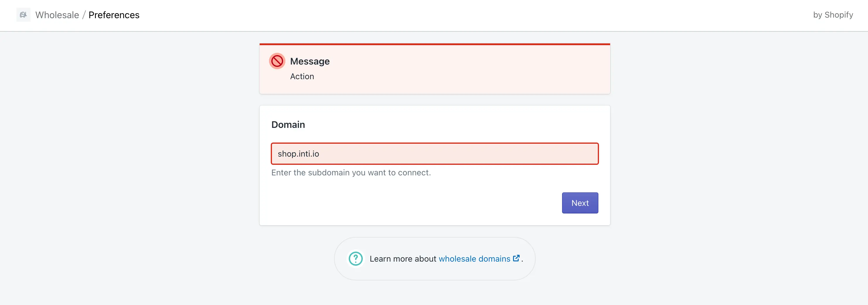Click the red top border of error banner
Screen dimensions: 868x305
point(434,44)
